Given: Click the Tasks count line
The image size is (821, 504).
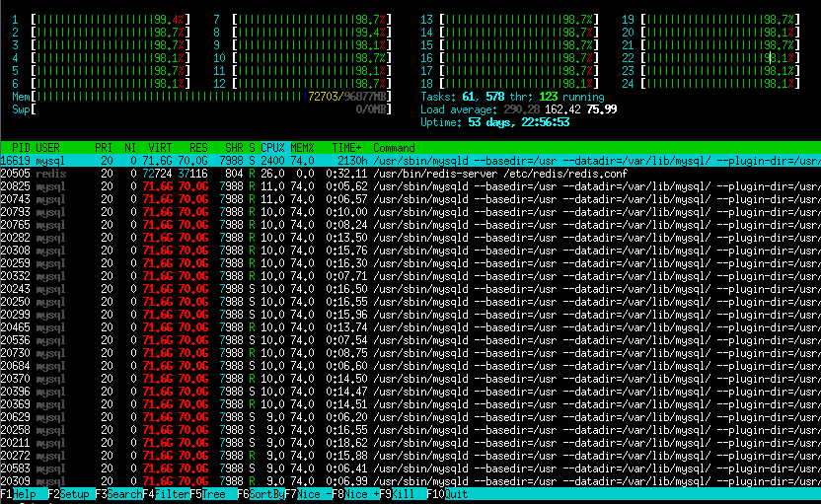Looking at the screenshot, I should point(512,97).
